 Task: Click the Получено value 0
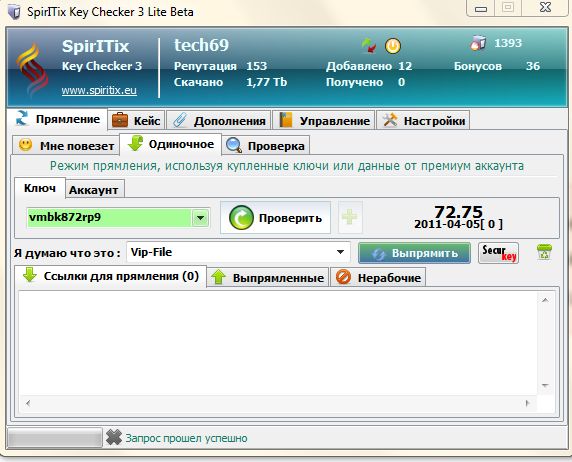point(401,82)
